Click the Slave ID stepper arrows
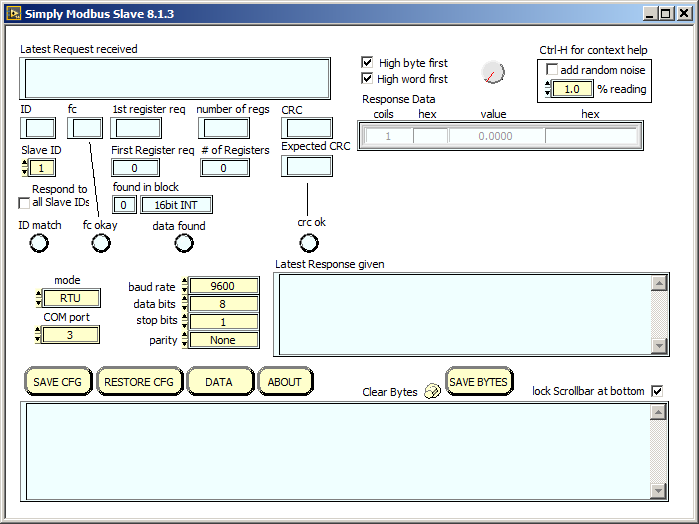699x524 pixels. pyautogui.click(x=25, y=168)
